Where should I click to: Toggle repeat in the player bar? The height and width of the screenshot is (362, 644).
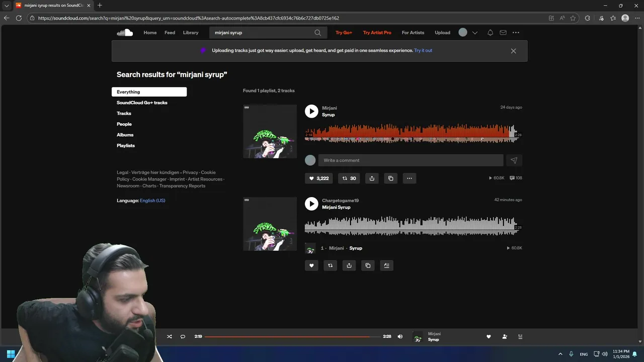pos(183,337)
